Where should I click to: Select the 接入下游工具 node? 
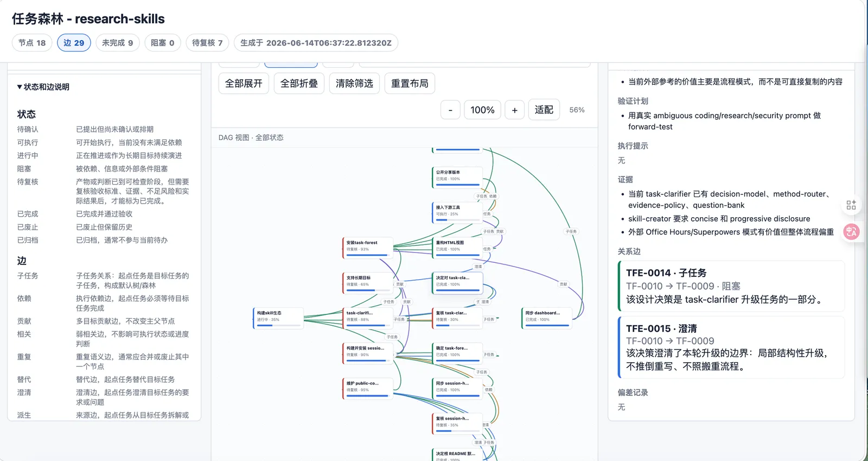(457, 212)
